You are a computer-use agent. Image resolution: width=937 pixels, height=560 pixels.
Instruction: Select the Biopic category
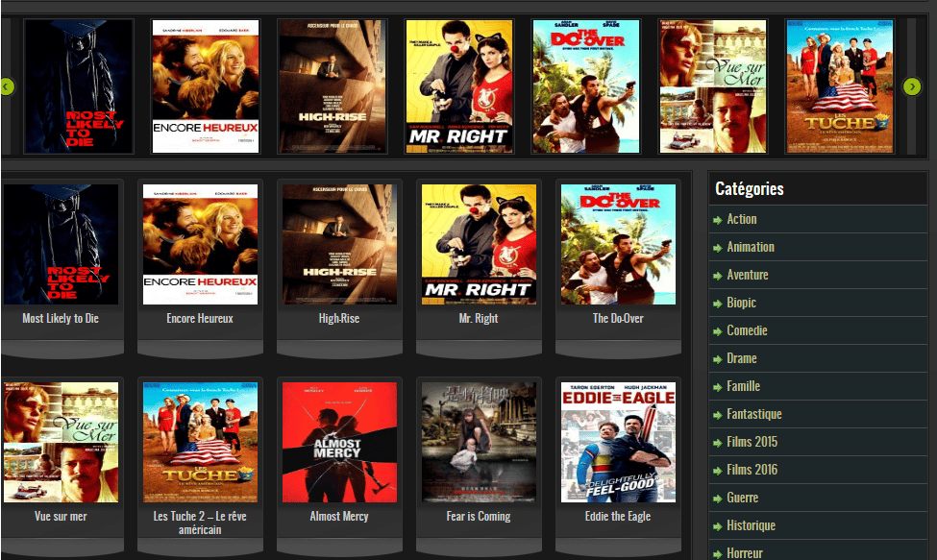click(741, 303)
